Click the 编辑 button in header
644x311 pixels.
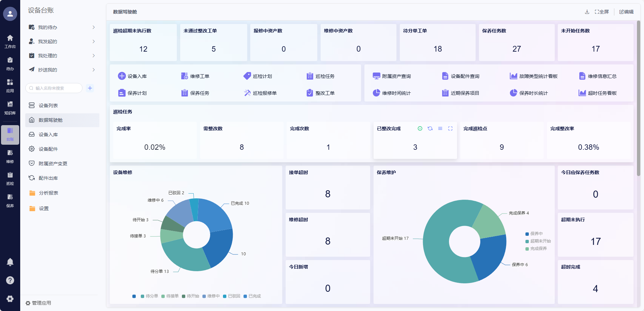[x=626, y=12]
